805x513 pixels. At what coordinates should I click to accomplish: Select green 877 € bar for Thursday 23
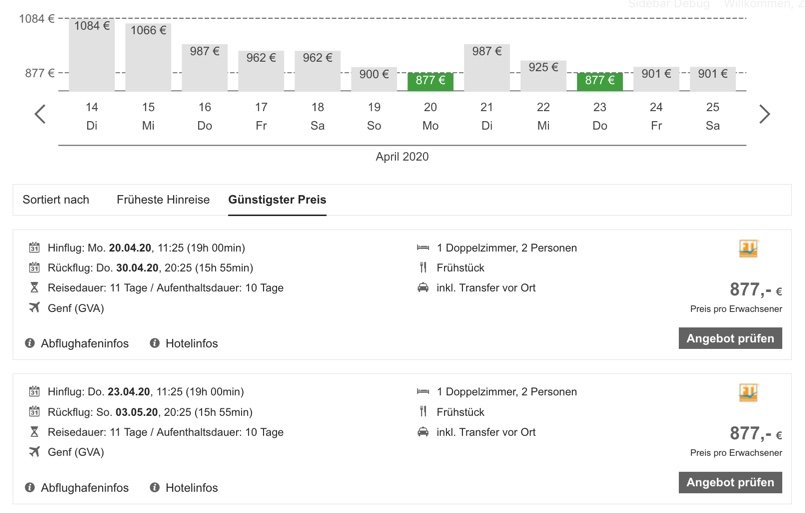point(599,80)
